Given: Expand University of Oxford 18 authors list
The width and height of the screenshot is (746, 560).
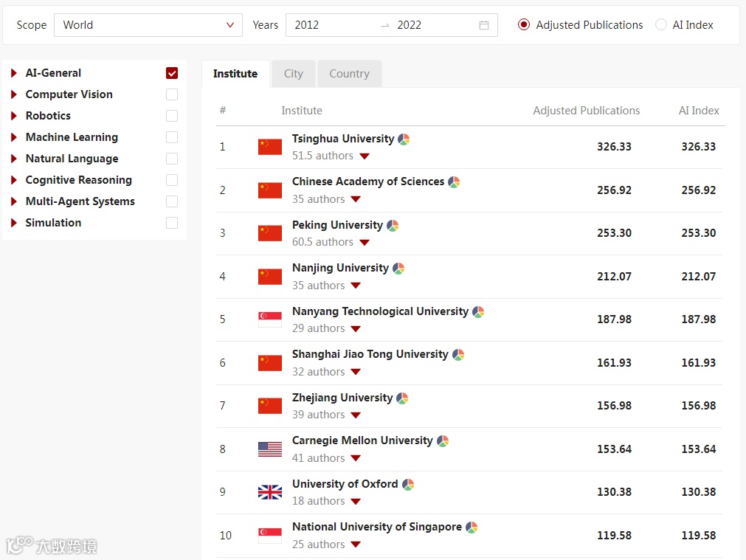Looking at the screenshot, I should click(x=356, y=502).
